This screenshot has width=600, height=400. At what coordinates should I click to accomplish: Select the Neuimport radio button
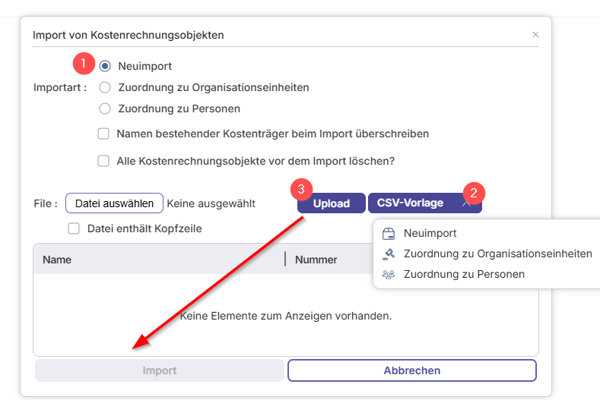(x=105, y=66)
